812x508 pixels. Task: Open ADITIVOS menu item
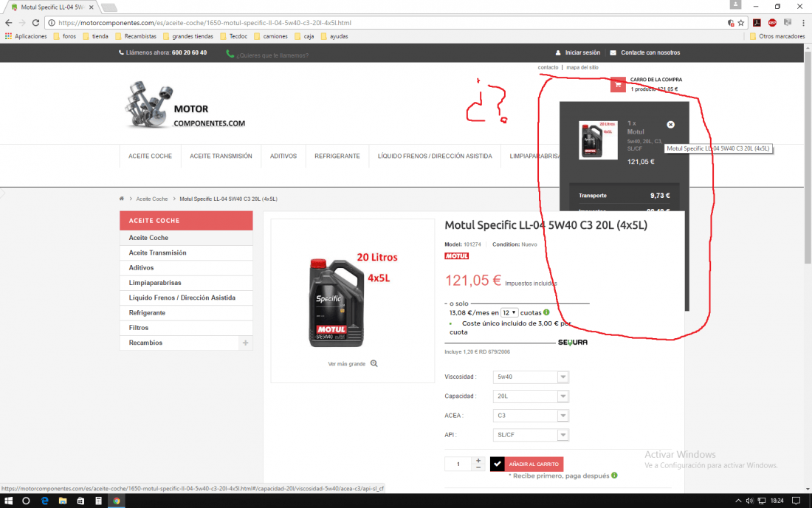[x=283, y=156]
